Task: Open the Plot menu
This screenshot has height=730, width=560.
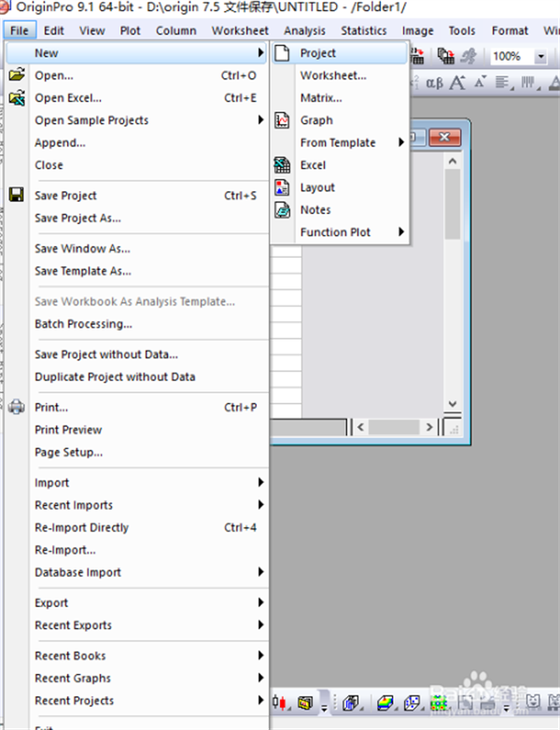Action: [130, 31]
